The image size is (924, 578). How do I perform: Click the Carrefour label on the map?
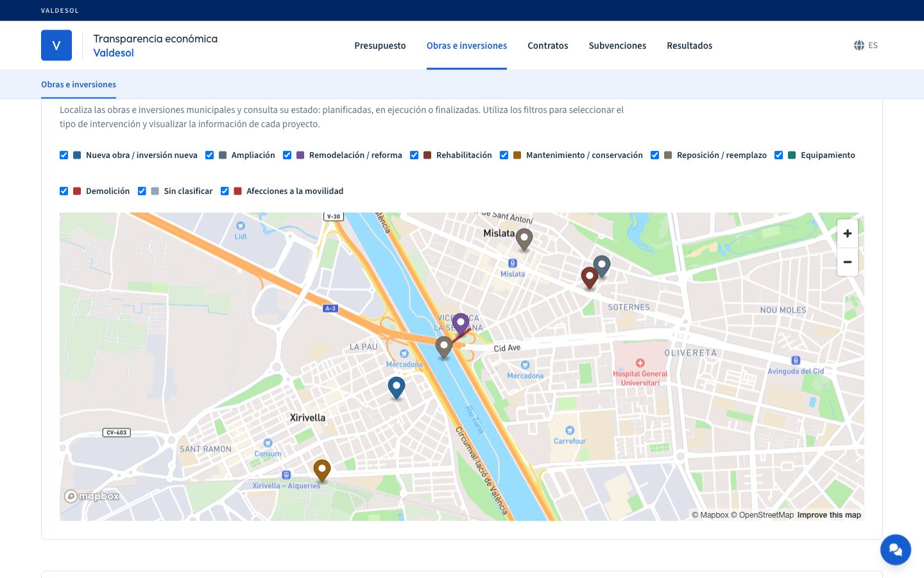[570, 441]
